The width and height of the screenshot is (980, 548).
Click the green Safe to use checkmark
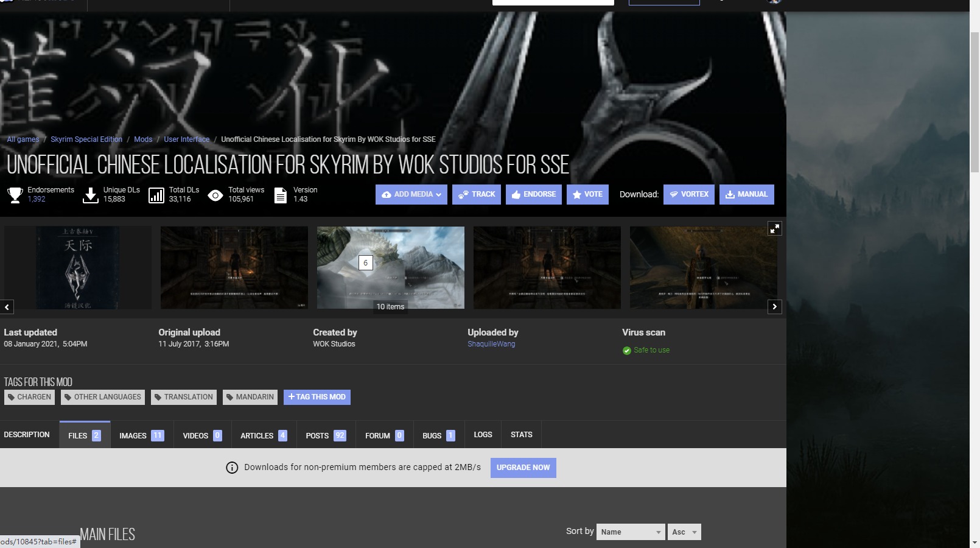point(626,350)
